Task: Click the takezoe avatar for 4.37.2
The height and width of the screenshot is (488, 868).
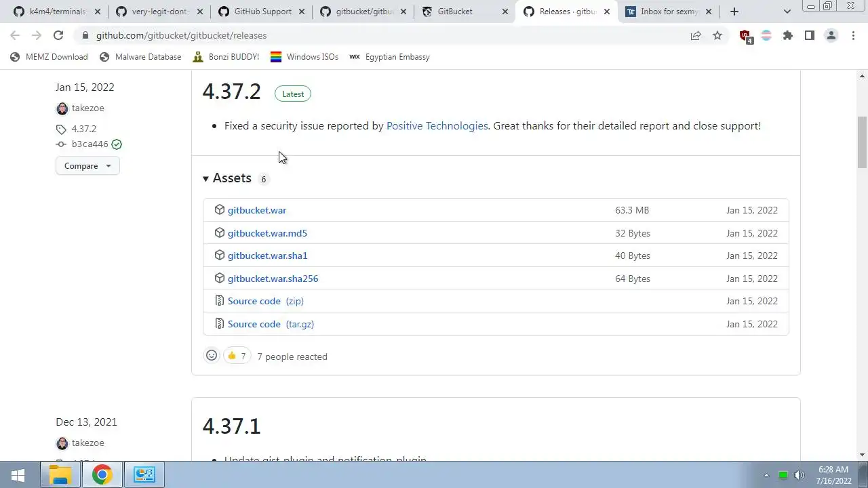Action: click(x=62, y=108)
